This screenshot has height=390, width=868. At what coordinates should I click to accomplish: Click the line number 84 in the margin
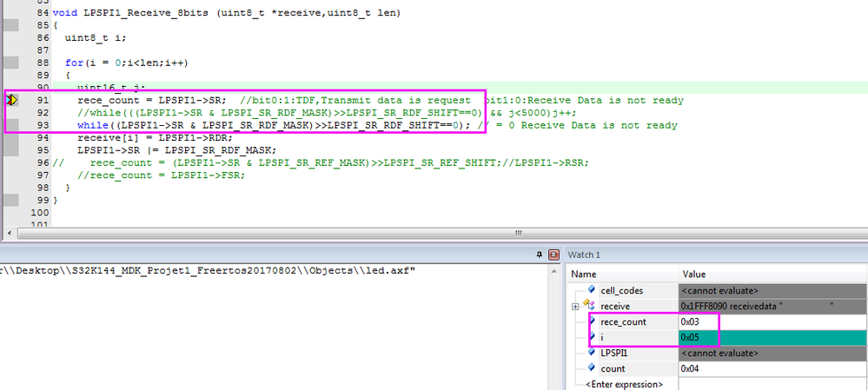tap(43, 13)
